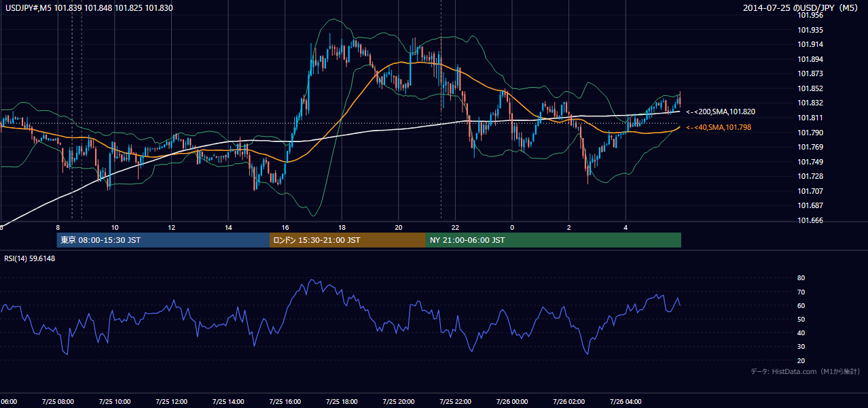868x408 pixels.
Task: Select the ロンドン 15:30-21:00 JST session bar
Action: tap(348, 240)
